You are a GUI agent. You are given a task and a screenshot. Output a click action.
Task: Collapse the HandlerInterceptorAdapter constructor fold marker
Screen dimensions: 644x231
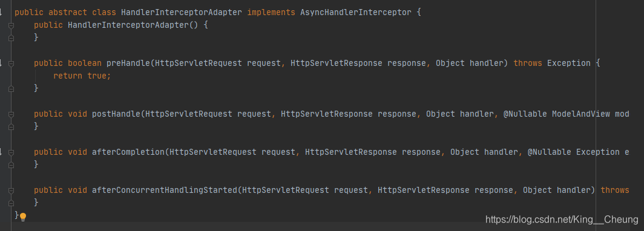[11, 25]
